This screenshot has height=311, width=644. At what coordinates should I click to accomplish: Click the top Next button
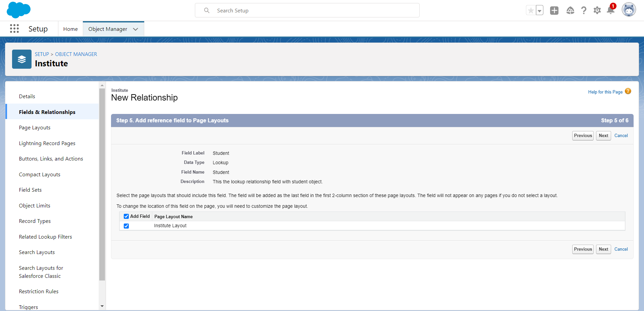click(603, 136)
